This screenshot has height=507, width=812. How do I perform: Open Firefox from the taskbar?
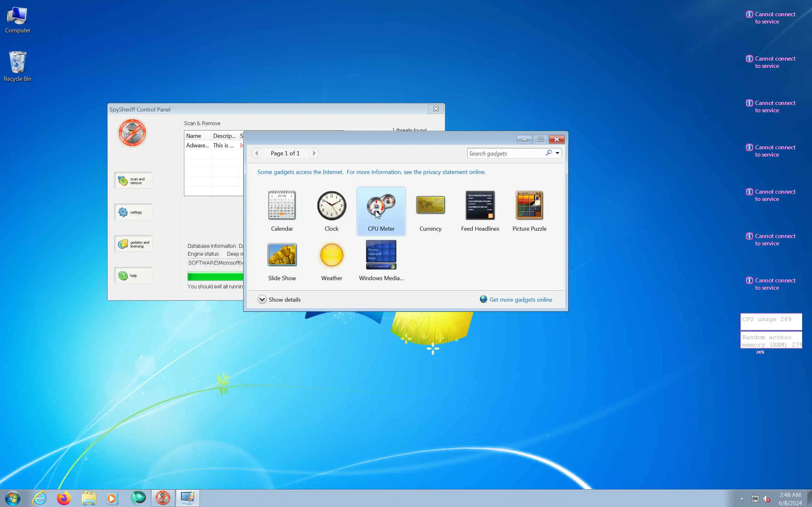(64, 498)
